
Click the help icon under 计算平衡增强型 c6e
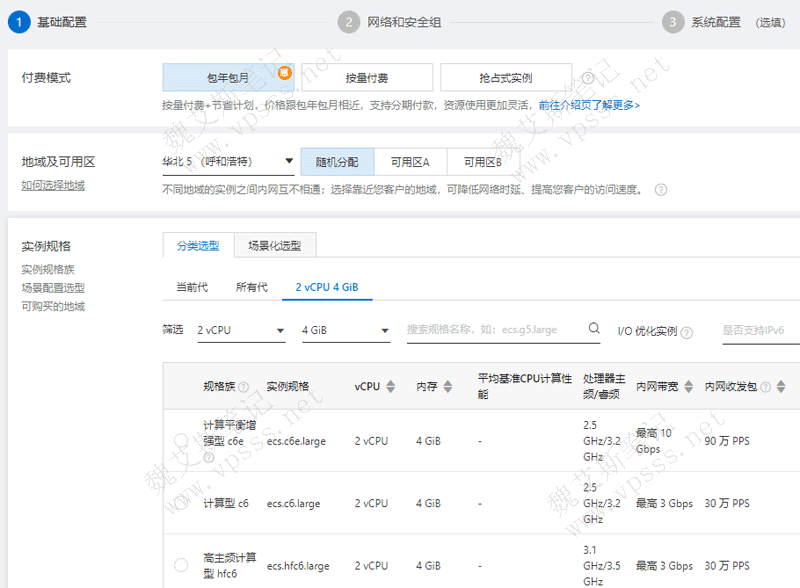pyautogui.click(x=209, y=457)
